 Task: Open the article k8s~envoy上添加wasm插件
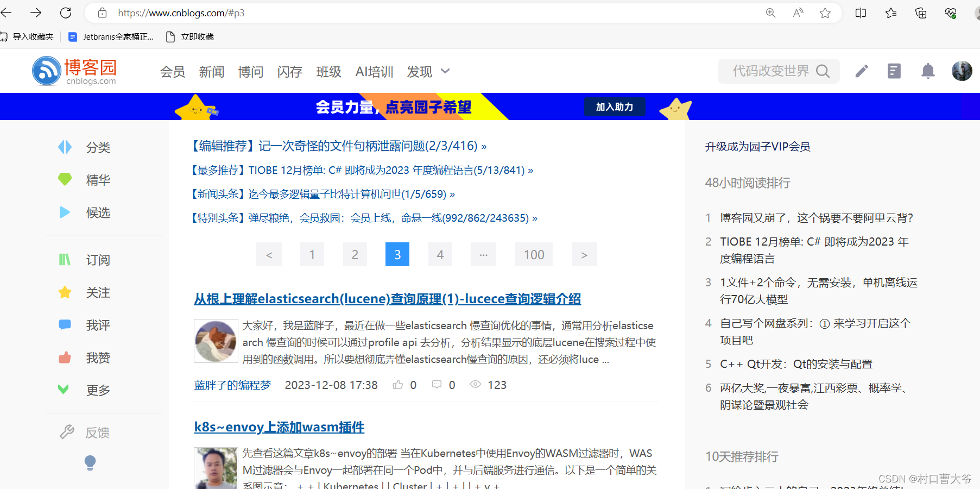point(279,427)
